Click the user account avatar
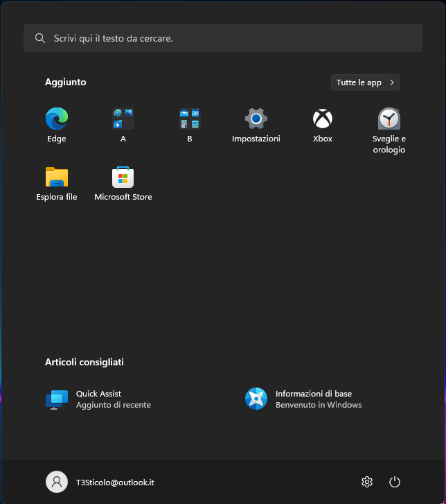Screen dimensions: 446x504 click(x=57, y=482)
